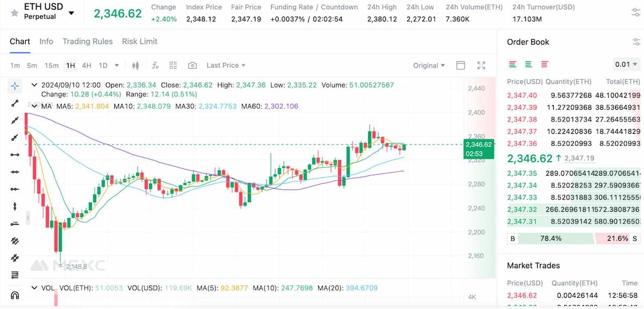
Task: Open the Last Price dropdown
Action: pos(226,66)
